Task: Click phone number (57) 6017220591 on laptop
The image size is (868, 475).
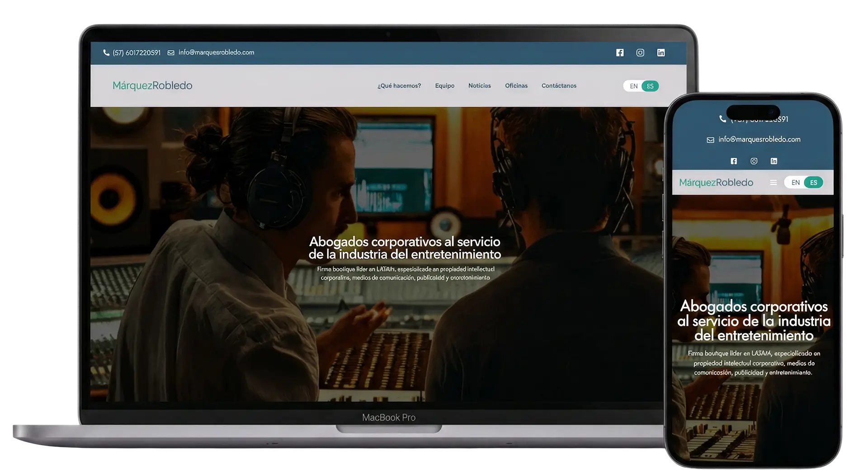Action: 137,52
